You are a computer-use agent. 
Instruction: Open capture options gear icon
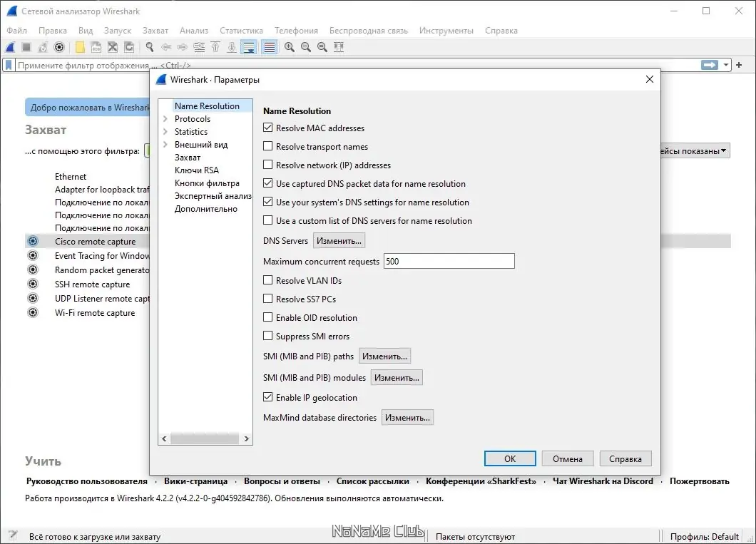click(x=59, y=47)
